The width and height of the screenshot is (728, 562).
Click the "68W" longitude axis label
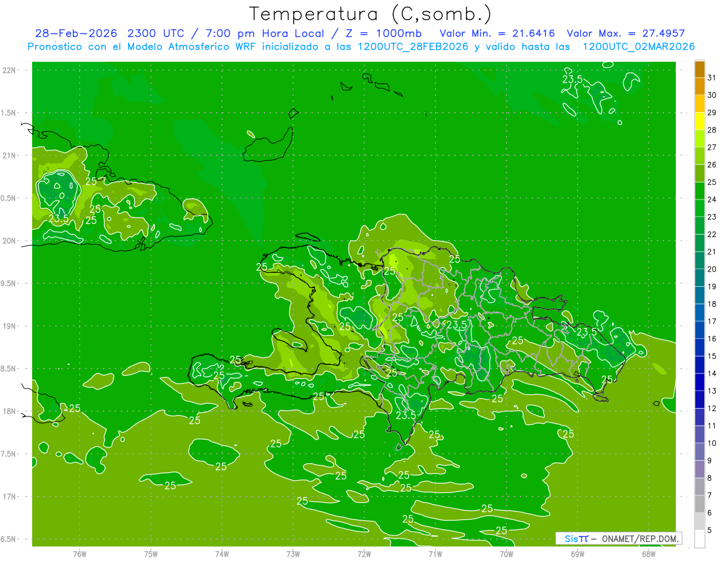click(649, 554)
